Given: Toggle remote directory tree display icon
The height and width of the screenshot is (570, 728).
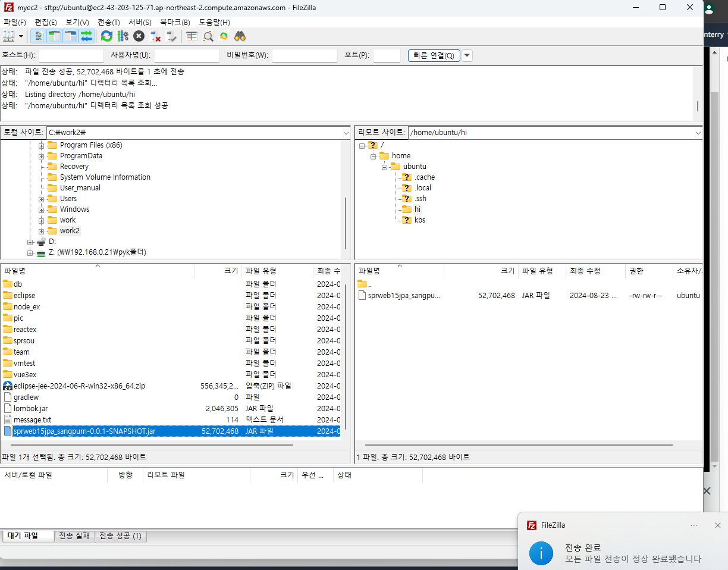Looking at the screenshot, I should pos(70,36).
